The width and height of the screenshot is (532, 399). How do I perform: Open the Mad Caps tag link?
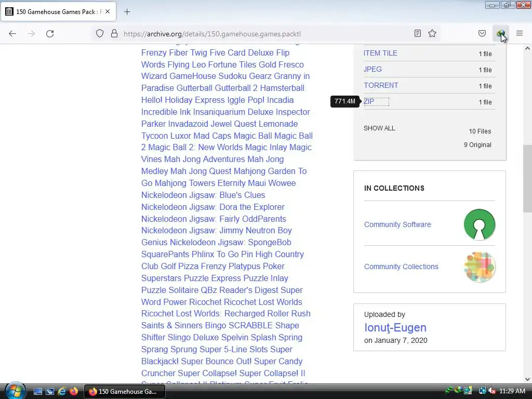pyautogui.click(x=212, y=136)
